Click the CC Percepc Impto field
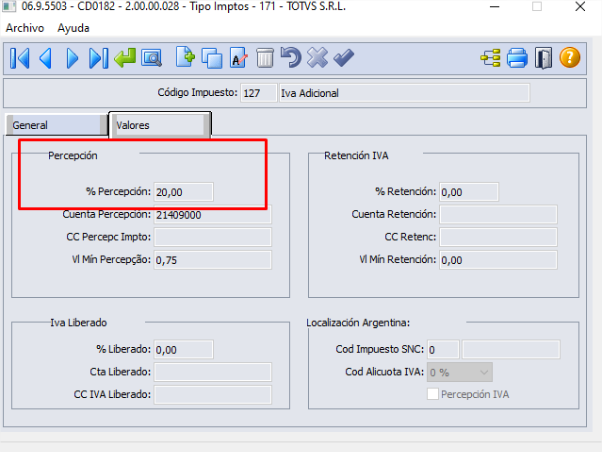The image size is (602, 452). (213, 237)
